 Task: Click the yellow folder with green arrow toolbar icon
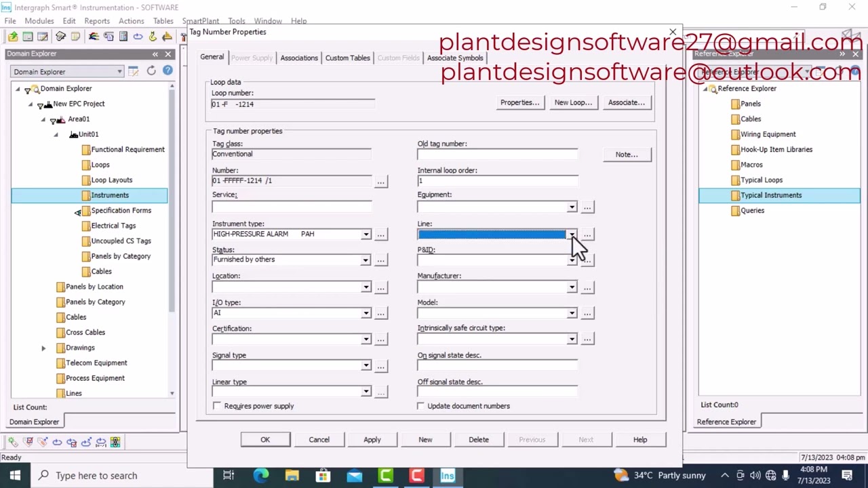(13, 37)
